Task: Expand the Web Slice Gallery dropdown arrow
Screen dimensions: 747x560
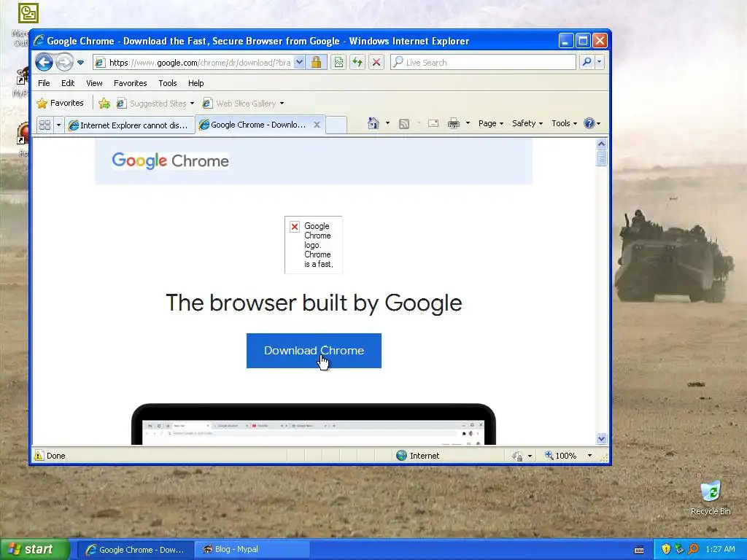Action: tap(282, 104)
